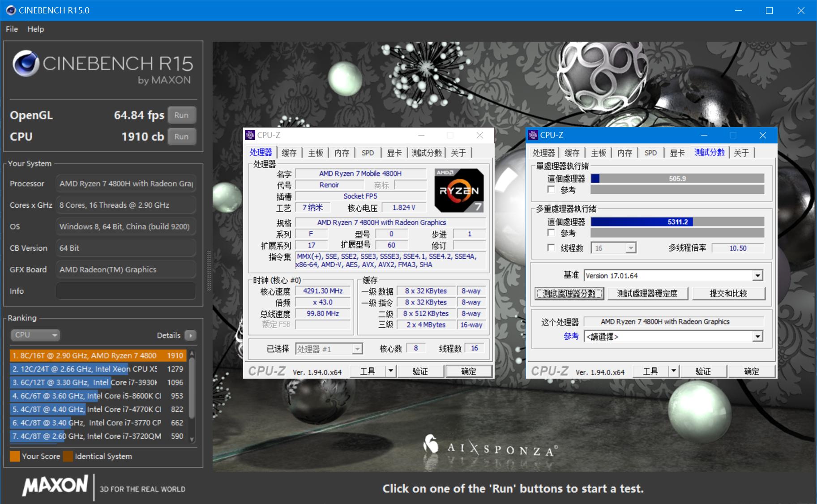
Task: Click the 测试处理器分数 button to bench the CPU
Action: [569, 293]
